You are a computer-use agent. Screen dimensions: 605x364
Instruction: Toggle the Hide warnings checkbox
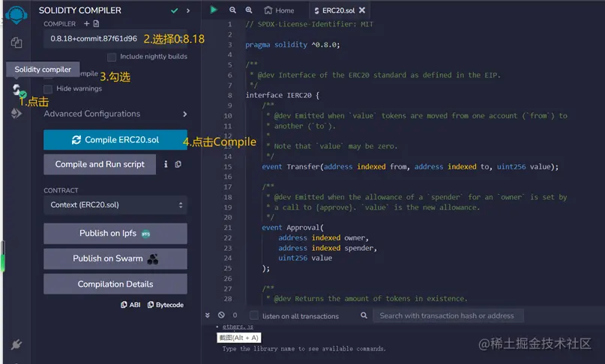click(48, 89)
